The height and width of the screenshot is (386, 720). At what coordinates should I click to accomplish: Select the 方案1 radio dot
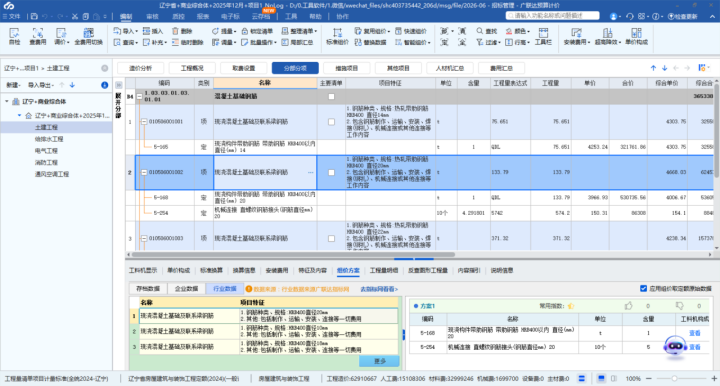coord(416,306)
